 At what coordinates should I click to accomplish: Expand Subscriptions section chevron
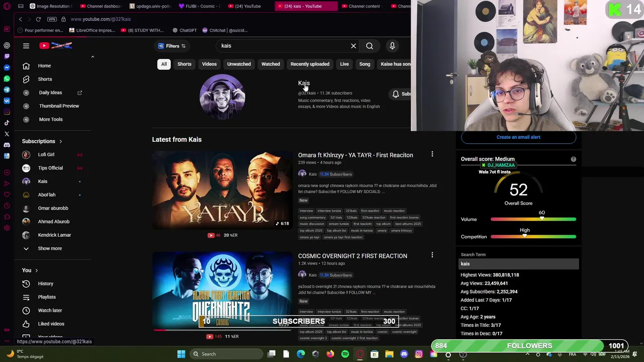pos(60,141)
